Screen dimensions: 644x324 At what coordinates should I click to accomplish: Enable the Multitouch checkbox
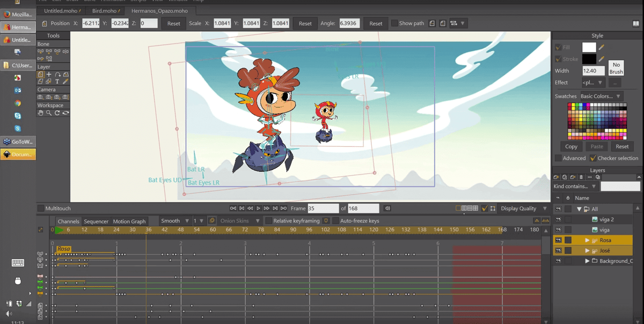(x=41, y=208)
